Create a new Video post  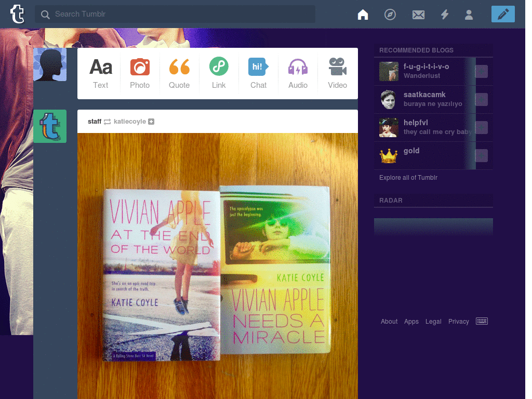[337, 73]
